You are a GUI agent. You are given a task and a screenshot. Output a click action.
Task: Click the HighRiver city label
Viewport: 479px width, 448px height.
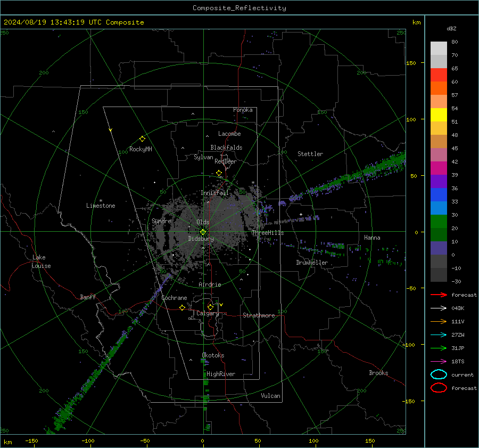221,374
